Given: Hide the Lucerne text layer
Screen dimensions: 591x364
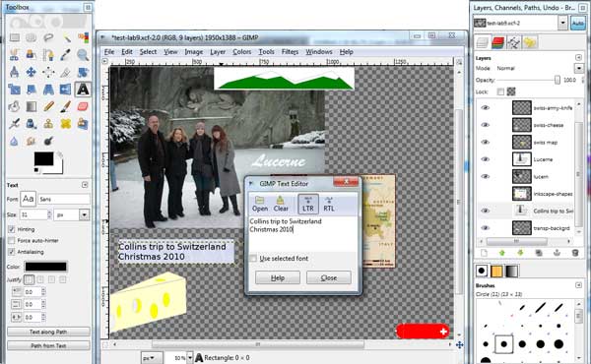Looking at the screenshot, I should tap(485, 159).
